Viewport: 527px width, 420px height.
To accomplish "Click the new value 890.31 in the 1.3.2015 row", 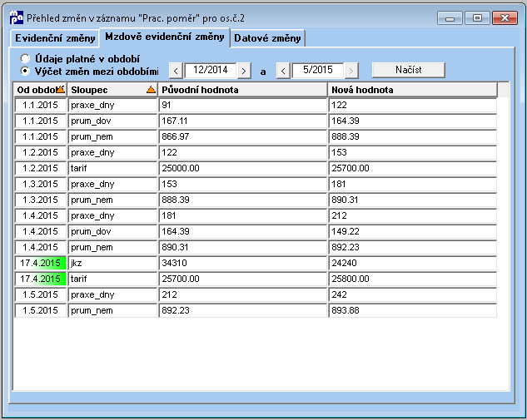I will 412,200.
